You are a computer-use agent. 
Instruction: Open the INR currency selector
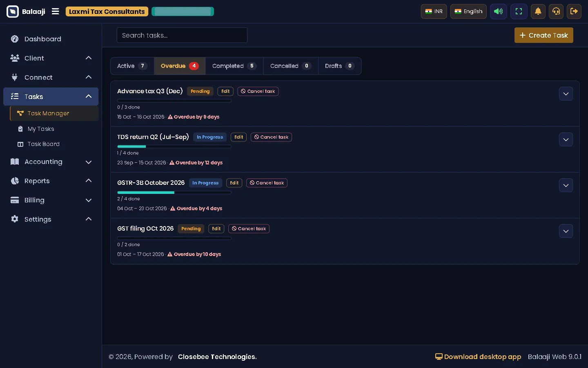tap(434, 11)
